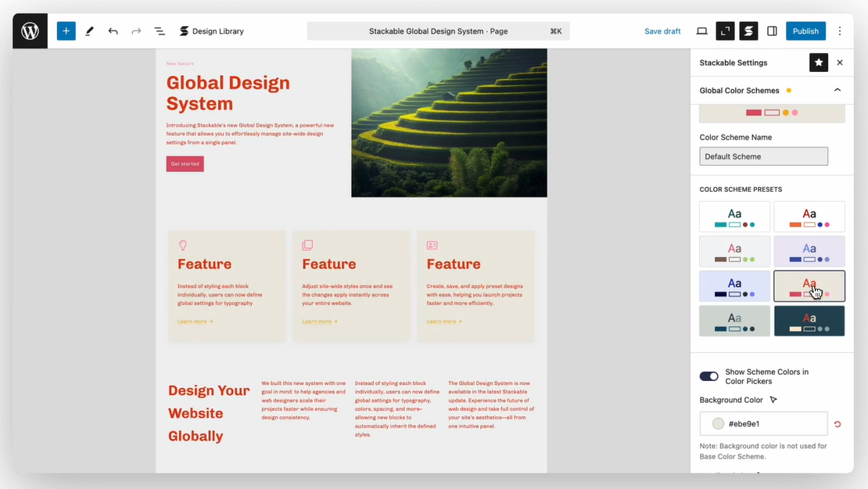Open the editor options menu
868x489 pixels.
(840, 31)
